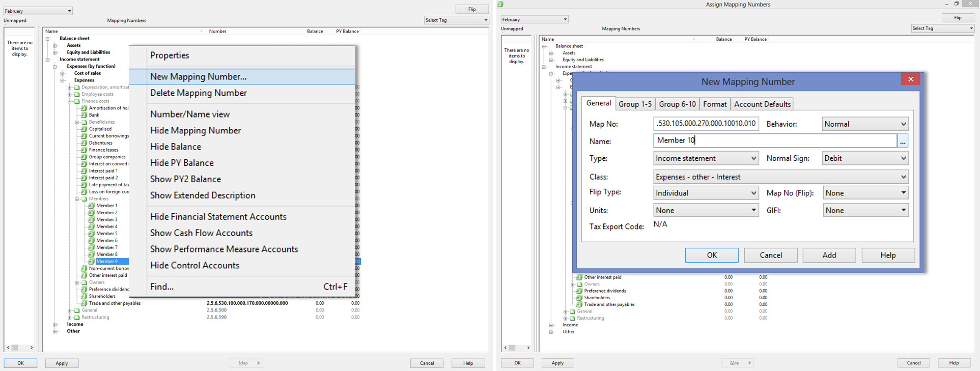Viewport: 980px width, 371px height.
Task: Click the Debentures mapping icon
Action: 84,143
